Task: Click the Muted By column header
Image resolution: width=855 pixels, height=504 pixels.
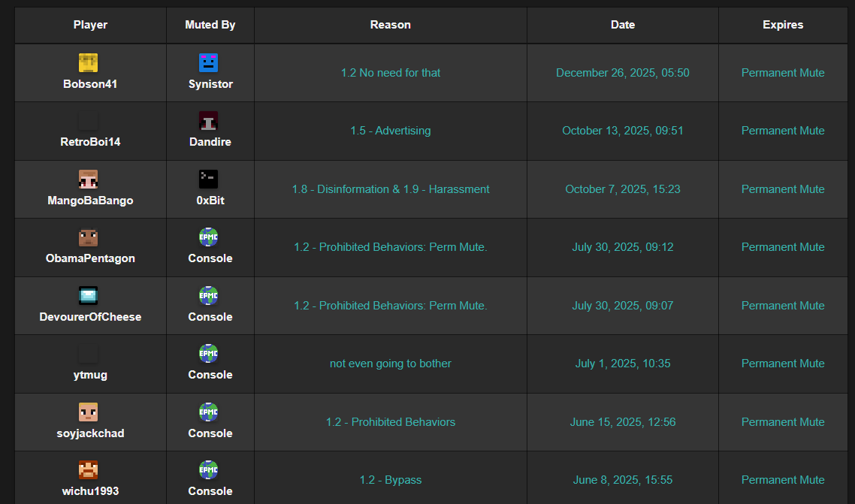Action: tap(210, 25)
